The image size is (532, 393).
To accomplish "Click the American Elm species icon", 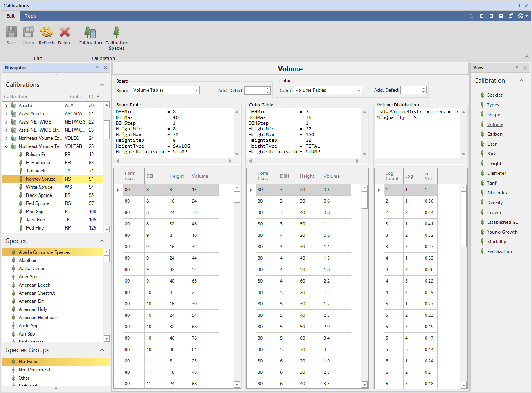I will coord(13,301).
